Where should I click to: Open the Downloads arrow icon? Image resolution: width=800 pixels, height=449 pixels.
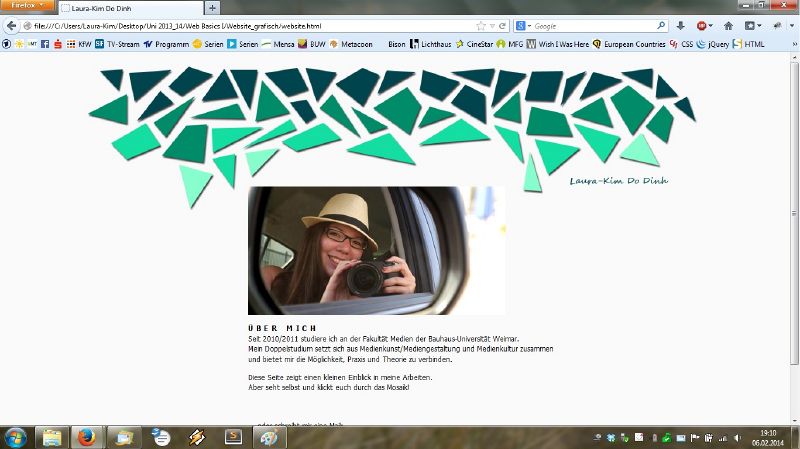point(680,26)
